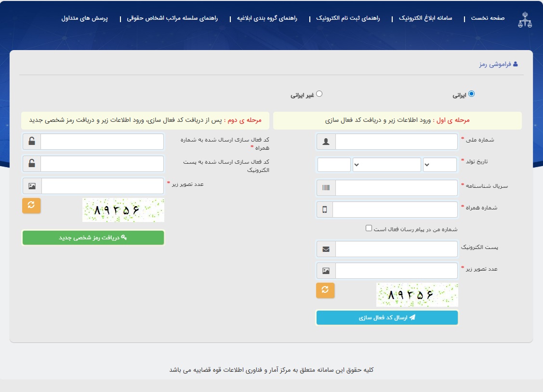The height and width of the screenshot is (392, 543).
Task: Click the مرحله ی دوم instruction text
Action: pos(145,120)
